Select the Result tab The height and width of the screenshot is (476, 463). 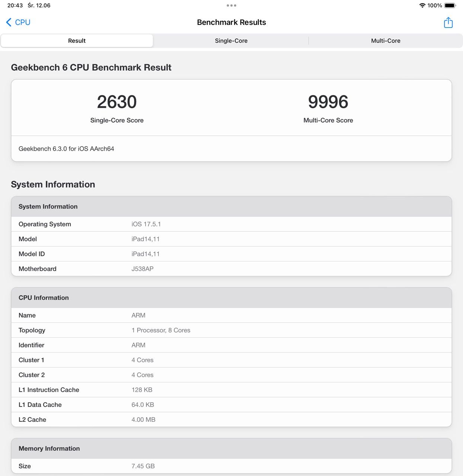tap(77, 41)
